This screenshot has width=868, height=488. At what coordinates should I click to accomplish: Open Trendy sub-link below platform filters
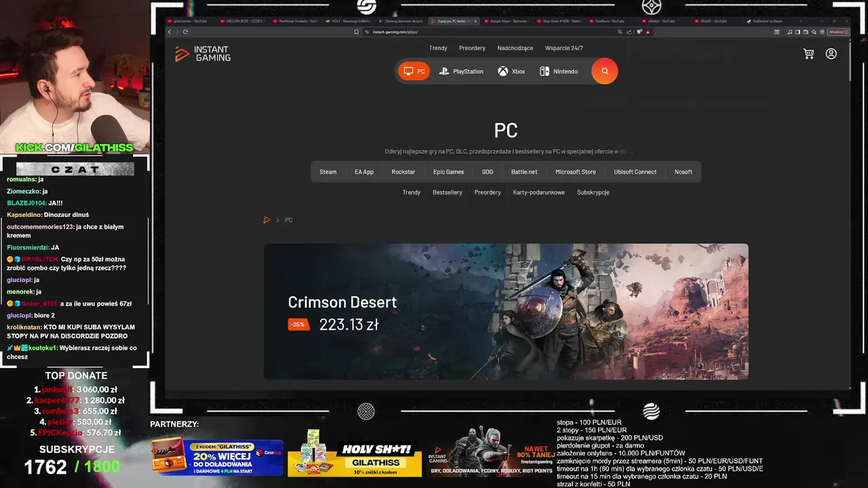(412, 192)
